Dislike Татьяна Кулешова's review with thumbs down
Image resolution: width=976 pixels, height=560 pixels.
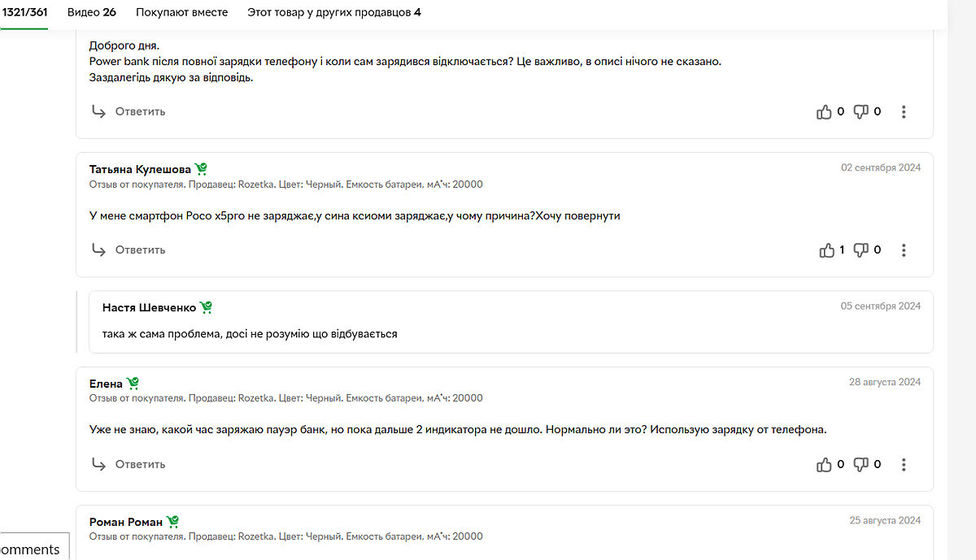(861, 250)
